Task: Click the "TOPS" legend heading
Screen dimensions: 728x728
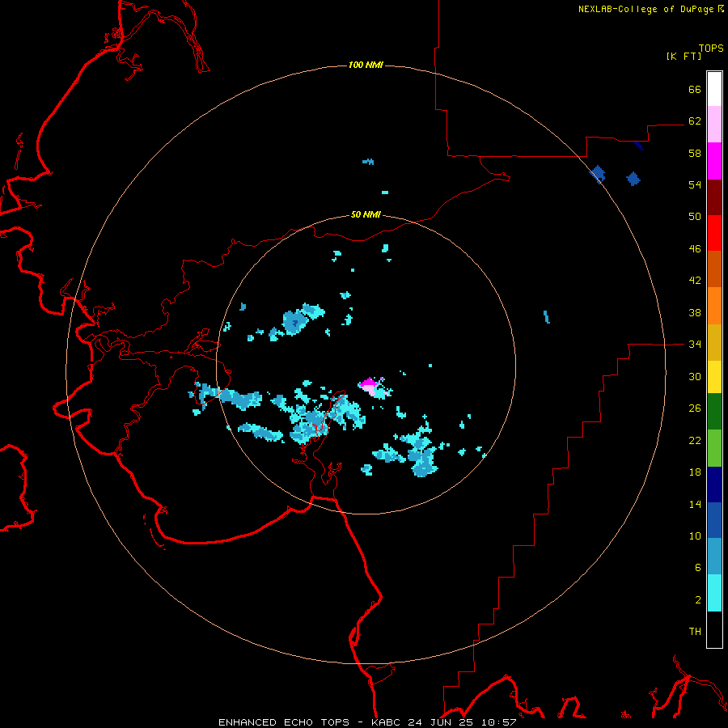Action: click(711, 49)
